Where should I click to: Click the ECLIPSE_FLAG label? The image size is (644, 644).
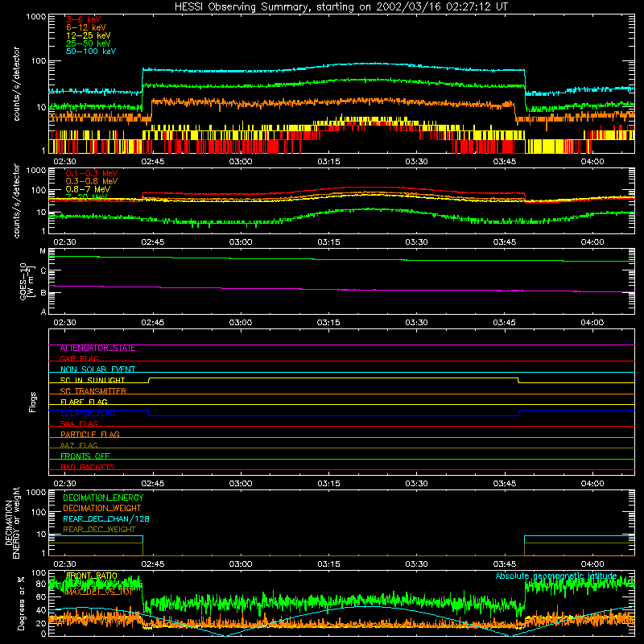click(x=88, y=413)
